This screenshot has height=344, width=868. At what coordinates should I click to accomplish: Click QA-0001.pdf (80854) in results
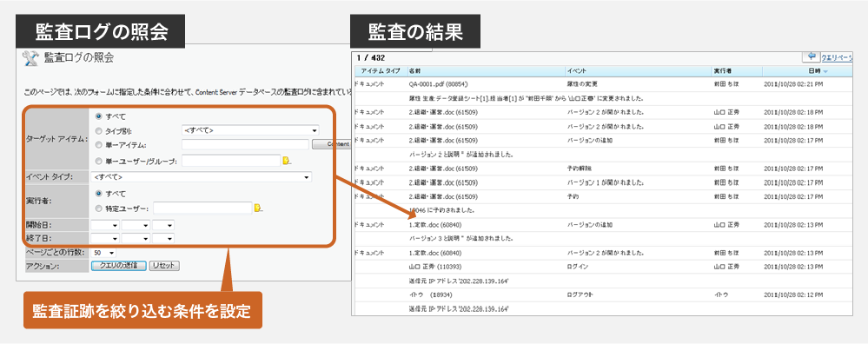coord(439,84)
